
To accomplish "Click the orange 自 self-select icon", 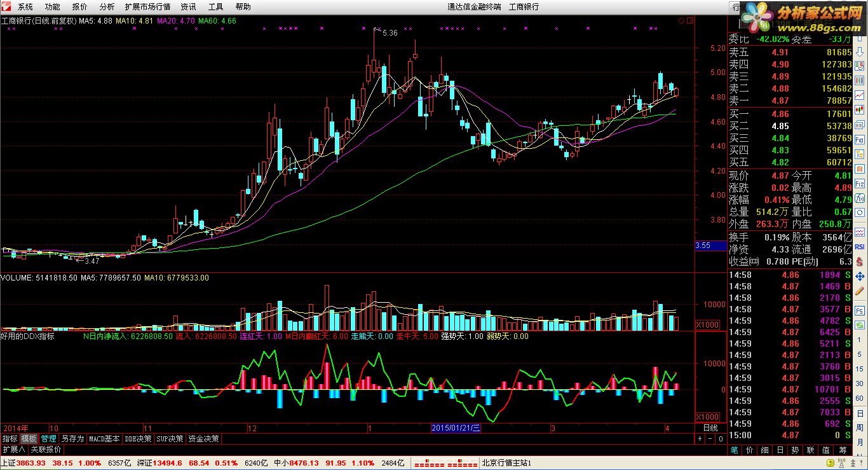I will click(860, 169).
